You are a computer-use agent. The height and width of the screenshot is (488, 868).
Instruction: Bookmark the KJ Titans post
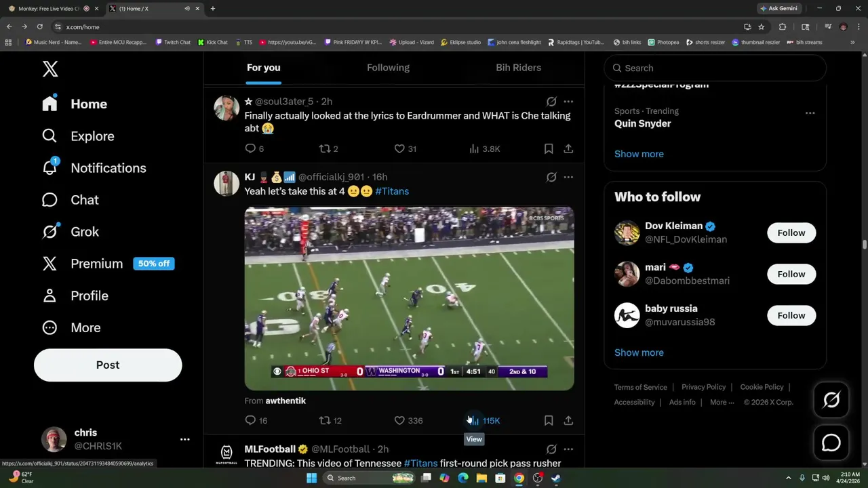tap(549, 421)
